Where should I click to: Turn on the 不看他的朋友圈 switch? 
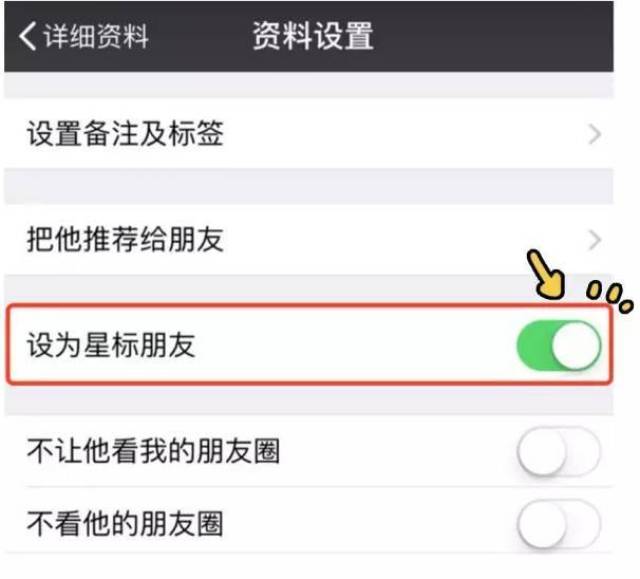558,524
